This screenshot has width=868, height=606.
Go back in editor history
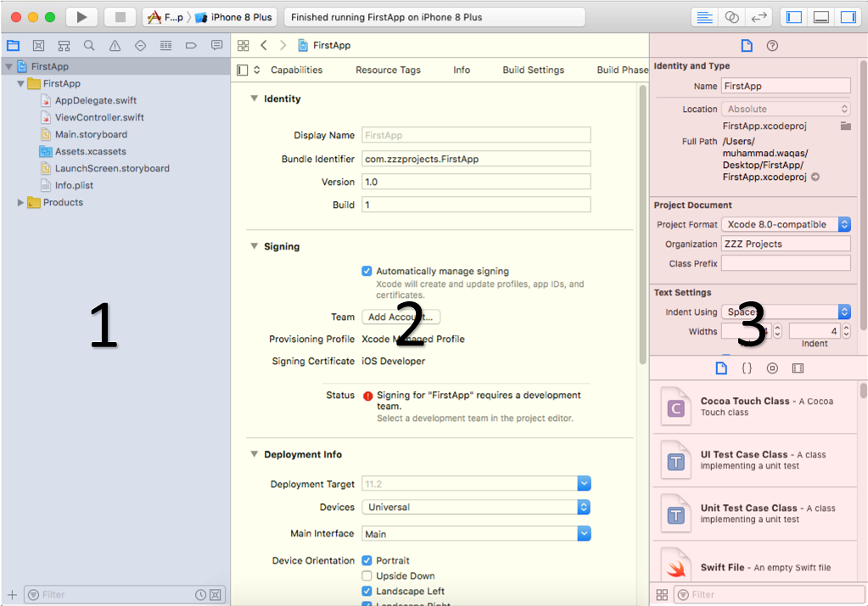click(x=264, y=46)
